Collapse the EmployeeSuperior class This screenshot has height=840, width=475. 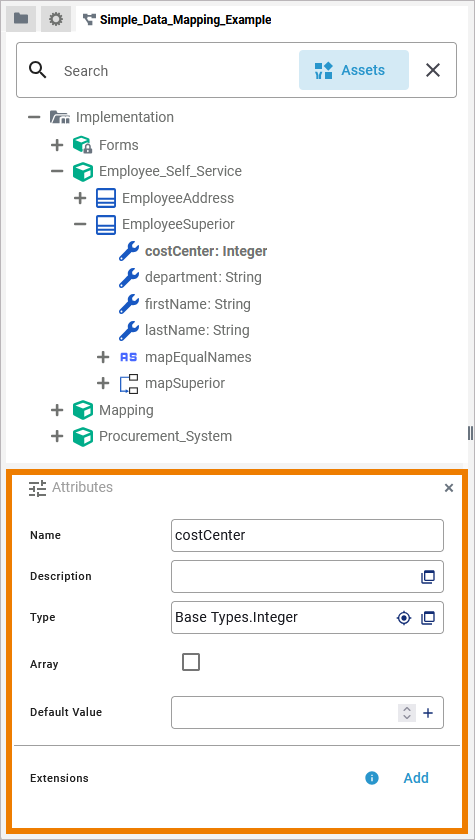tap(80, 224)
